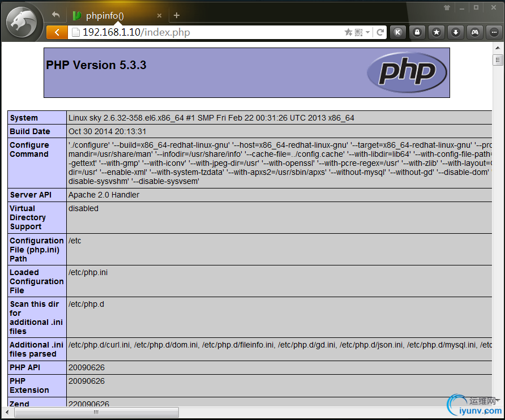Click the lock toolbar button
505x420 pixels.
pyautogui.click(x=417, y=32)
